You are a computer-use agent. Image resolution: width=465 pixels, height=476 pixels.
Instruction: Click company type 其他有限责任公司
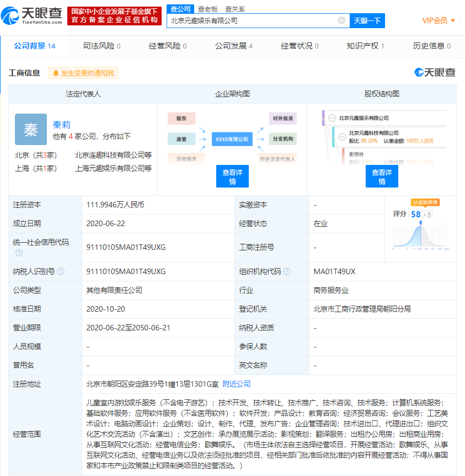114,290
